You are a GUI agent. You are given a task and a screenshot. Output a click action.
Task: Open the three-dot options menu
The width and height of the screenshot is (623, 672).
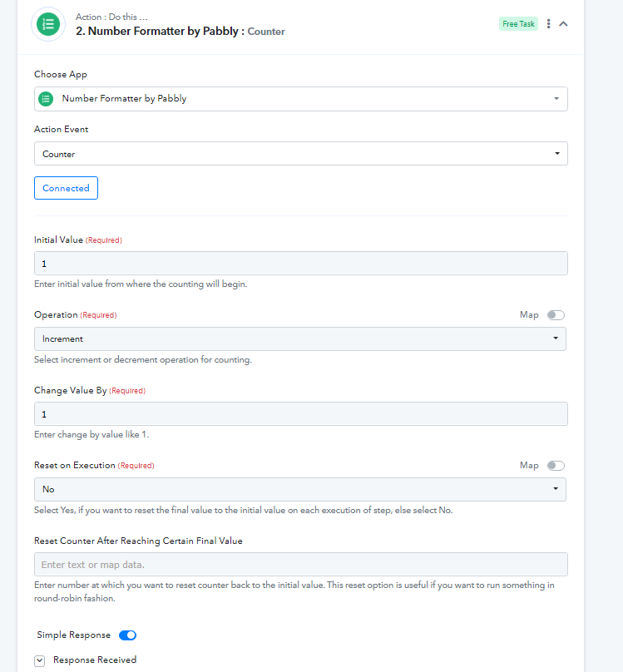(x=548, y=24)
